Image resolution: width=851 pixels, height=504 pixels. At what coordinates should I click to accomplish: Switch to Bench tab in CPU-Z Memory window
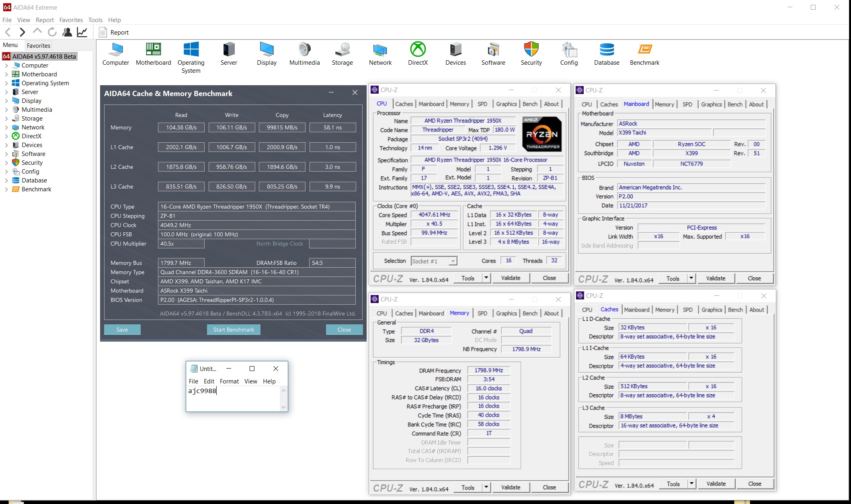coord(530,313)
